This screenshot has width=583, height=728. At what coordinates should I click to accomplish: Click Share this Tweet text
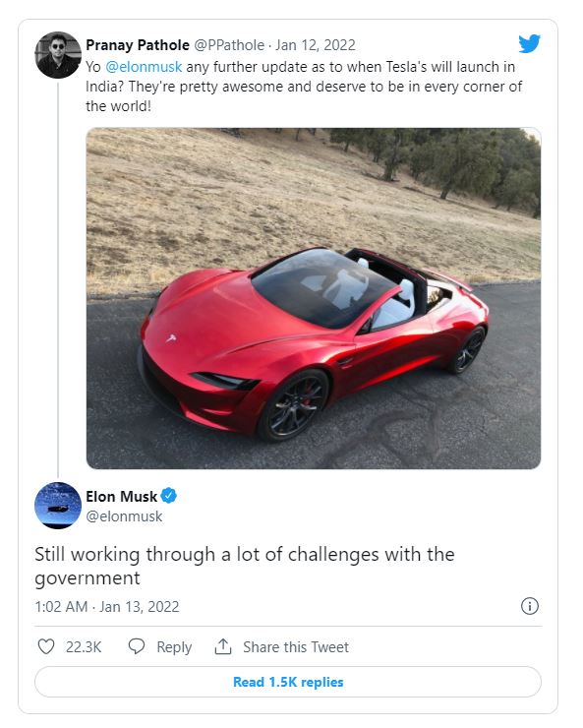[296, 646]
